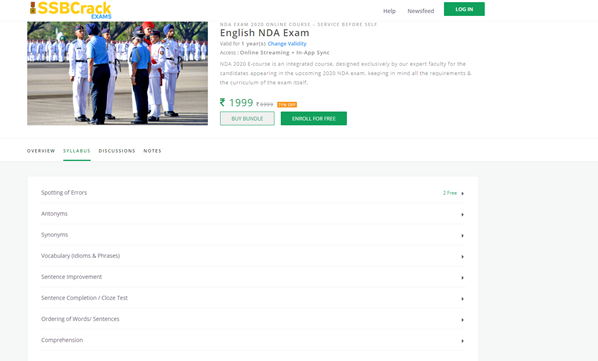Expand the Spotting of Errors arrow
Viewport: 598px width, 361px height.
[x=463, y=194]
